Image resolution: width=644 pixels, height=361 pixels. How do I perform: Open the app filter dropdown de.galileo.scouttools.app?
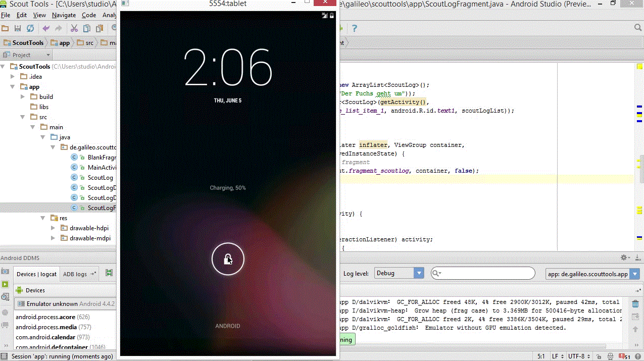point(592,274)
